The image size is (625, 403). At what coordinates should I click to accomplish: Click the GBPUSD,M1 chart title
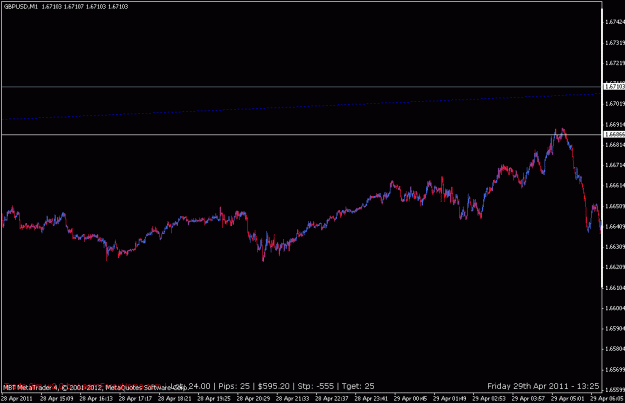pos(21,6)
